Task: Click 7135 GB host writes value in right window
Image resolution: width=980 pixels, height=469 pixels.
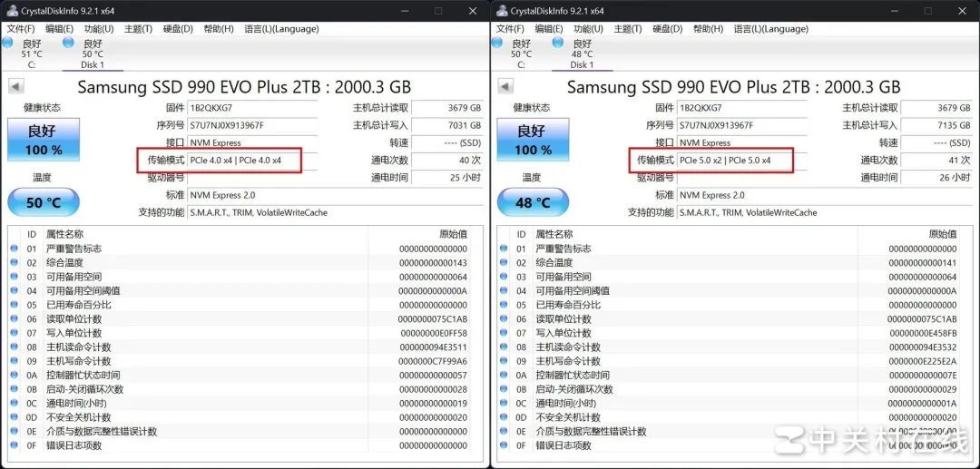Action: [x=936, y=125]
